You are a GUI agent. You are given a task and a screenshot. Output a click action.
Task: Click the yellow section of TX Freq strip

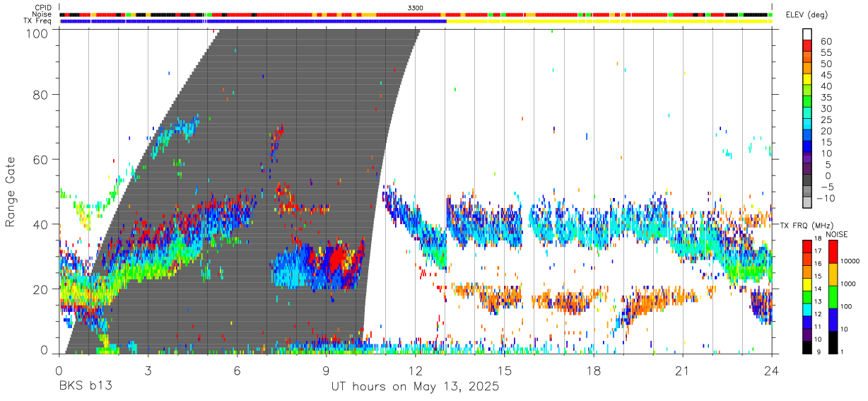609,21
